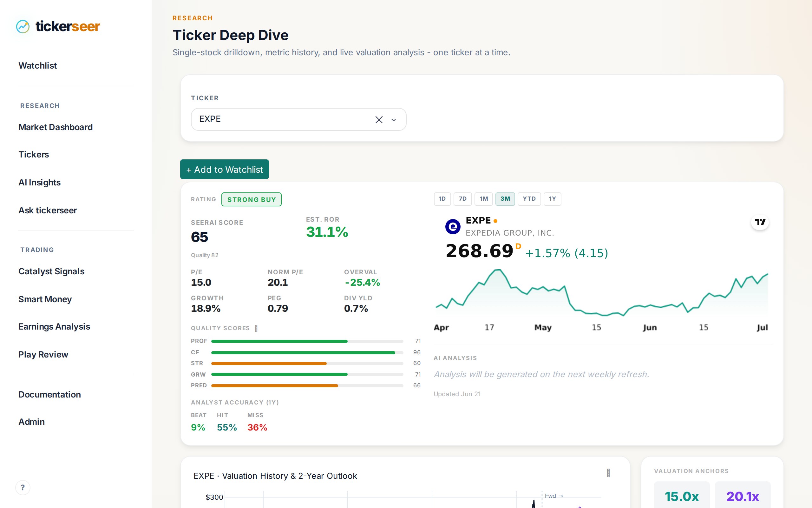812x508 pixels.
Task: Click the price 268.69
Action: tap(480, 251)
